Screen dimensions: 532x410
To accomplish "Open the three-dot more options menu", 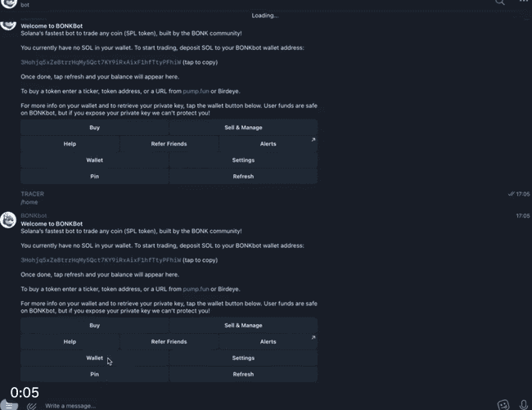I will click(x=524, y=1).
